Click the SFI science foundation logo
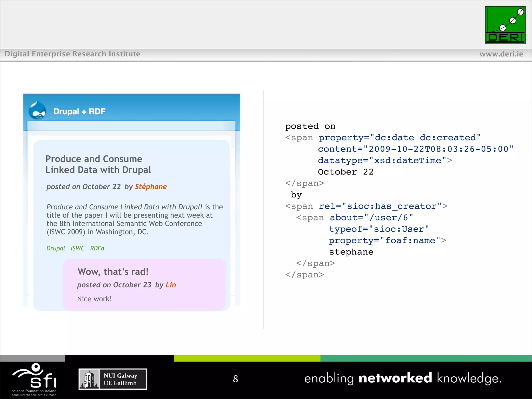The height and width of the screenshot is (399, 532). (35, 380)
